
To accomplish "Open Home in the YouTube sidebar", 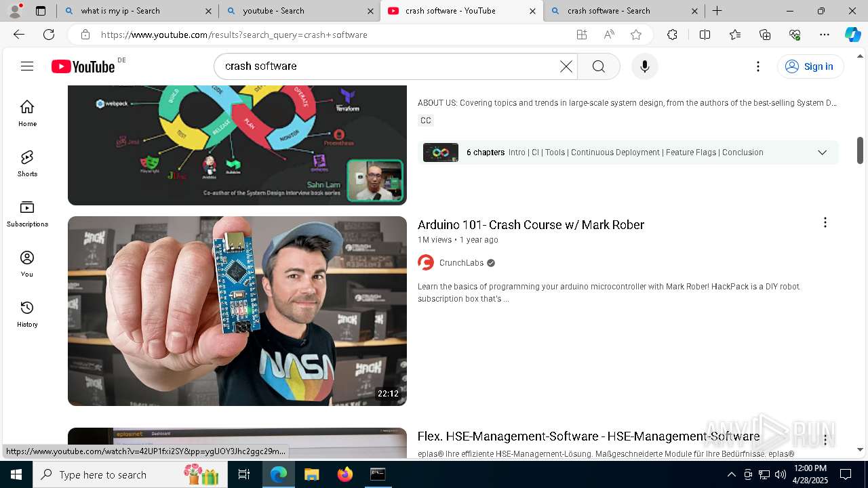I will (x=27, y=113).
